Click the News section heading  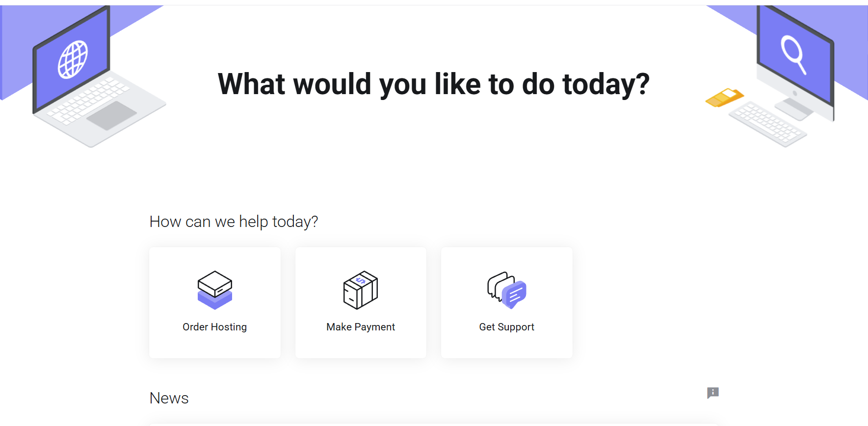pos(169,398)
